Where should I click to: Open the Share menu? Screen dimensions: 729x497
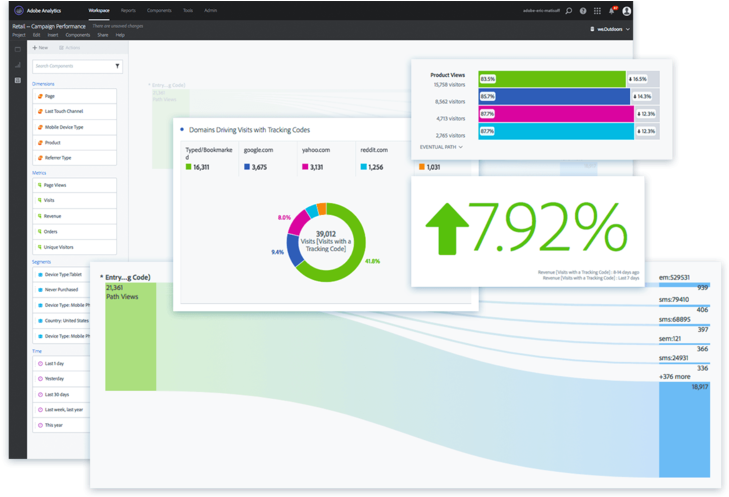tap(103, 35)
